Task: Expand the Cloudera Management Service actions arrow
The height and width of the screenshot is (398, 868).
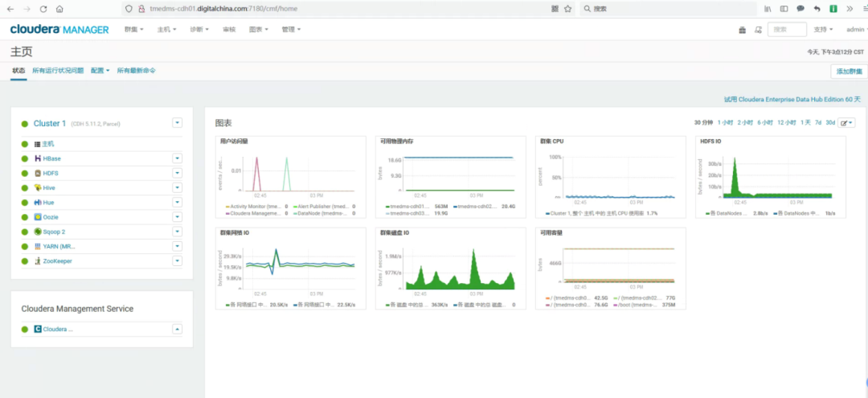Action: tap(178, 329)
